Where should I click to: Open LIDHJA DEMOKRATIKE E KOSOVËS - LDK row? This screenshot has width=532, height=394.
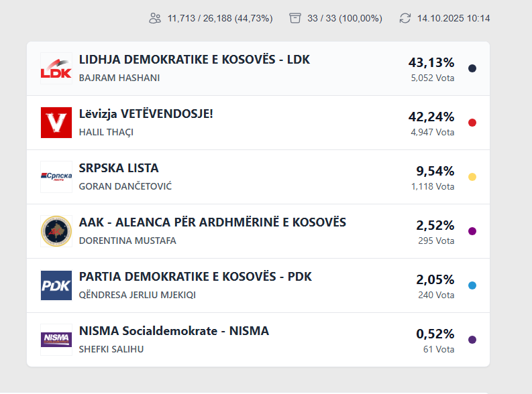(194, 60)
